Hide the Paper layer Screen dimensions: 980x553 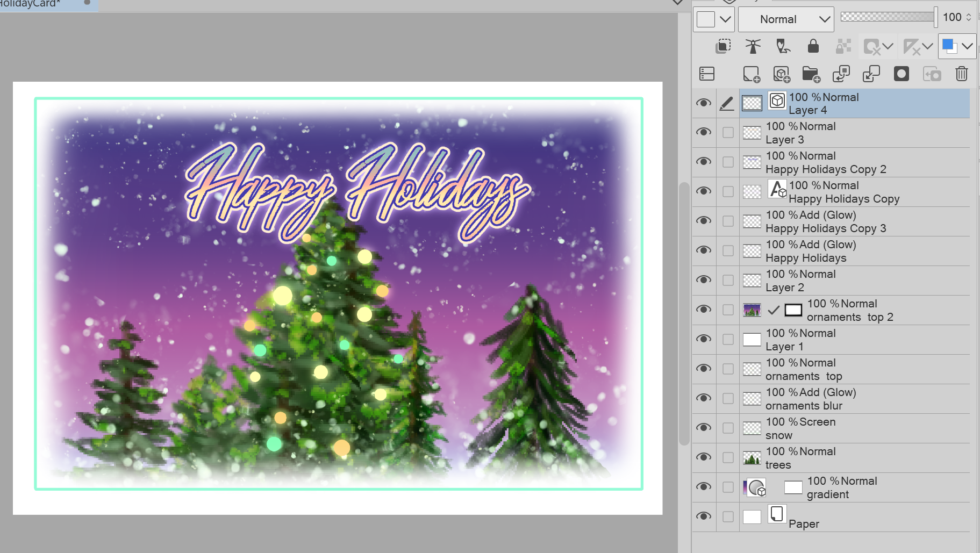704,516
